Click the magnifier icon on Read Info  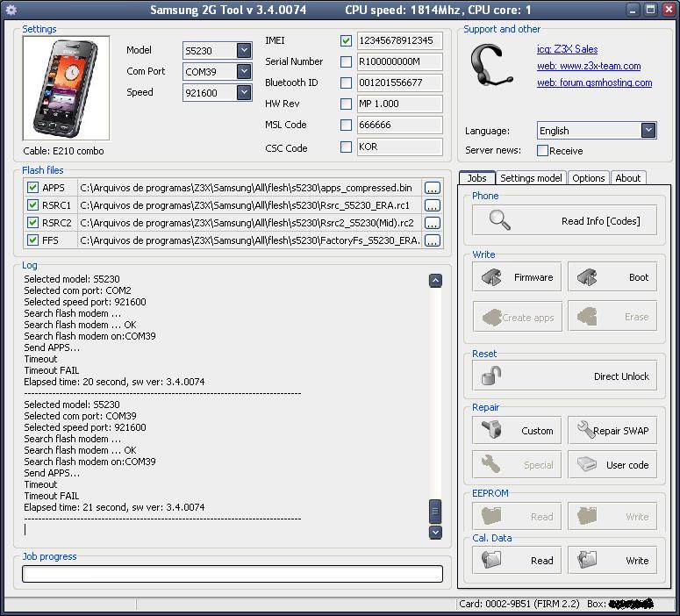point(499,220)
